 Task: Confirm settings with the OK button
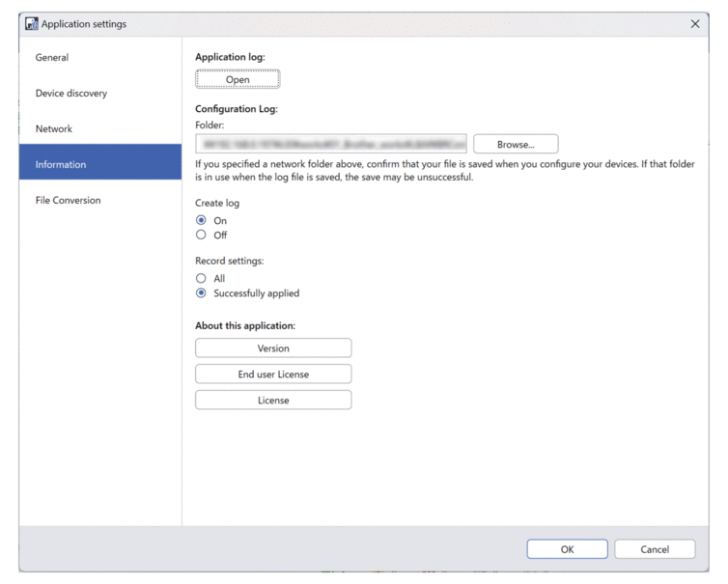click(567, 549)
